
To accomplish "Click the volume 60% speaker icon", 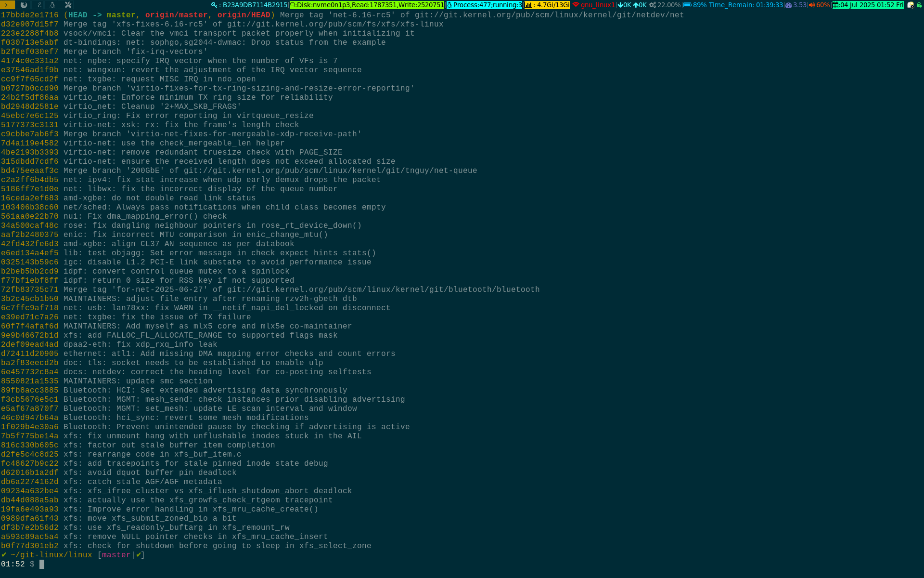I will coord(812,5).
